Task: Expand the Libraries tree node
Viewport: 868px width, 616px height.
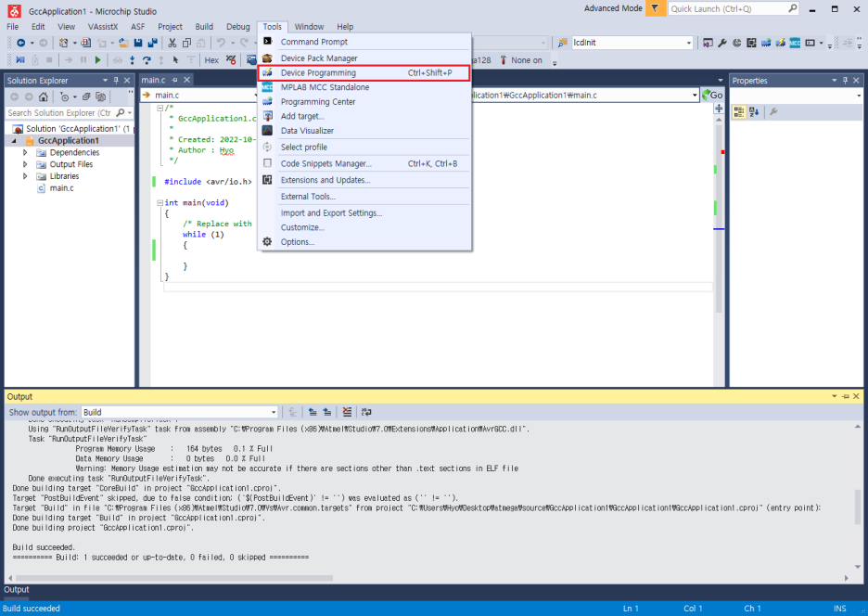Action: [x=25, y=176]
